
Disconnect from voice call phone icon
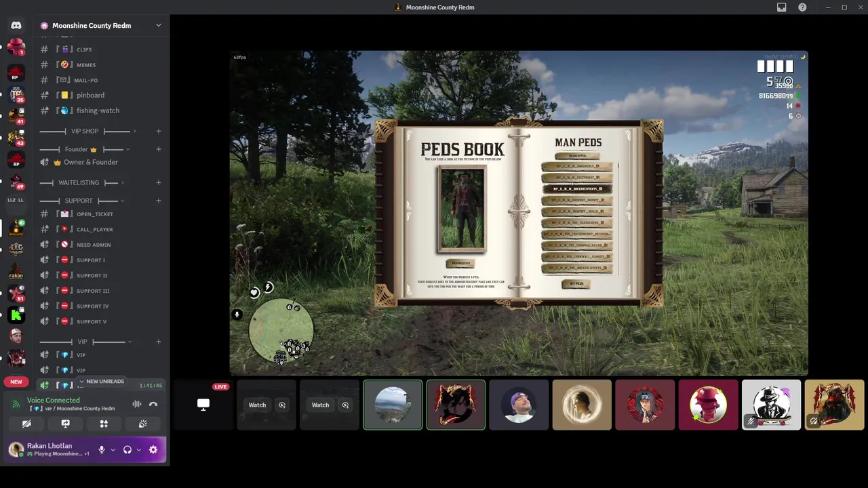(153, 404)
